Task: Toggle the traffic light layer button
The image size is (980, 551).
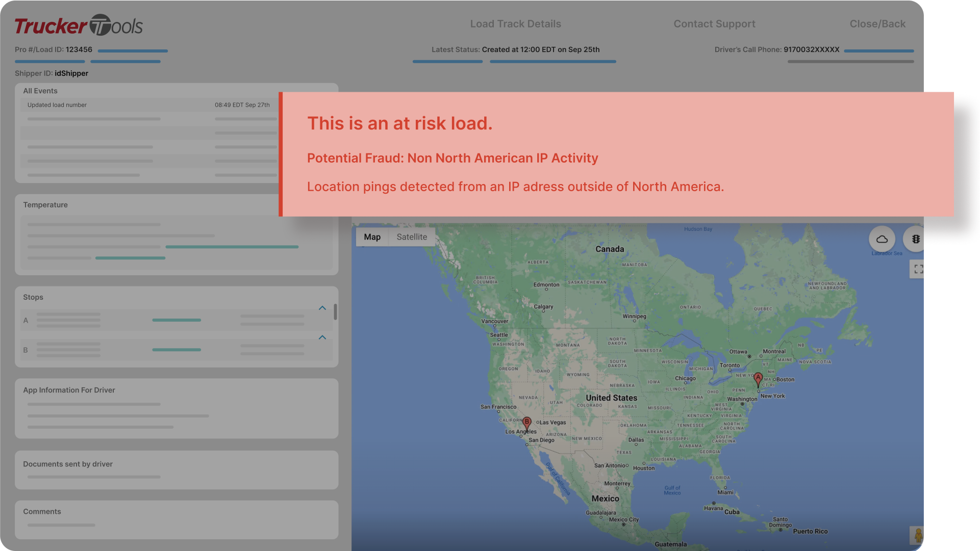Action: 915,239
